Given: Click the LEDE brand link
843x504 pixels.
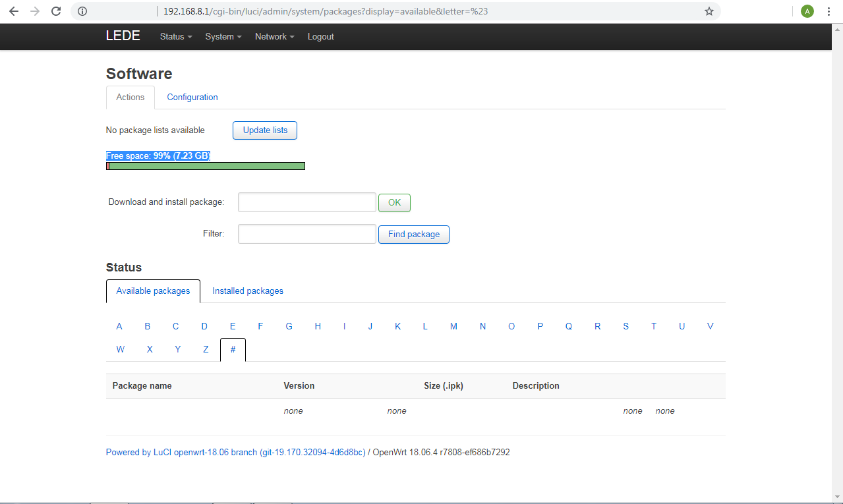Looking at the screenshot, I should click(123, 36).
